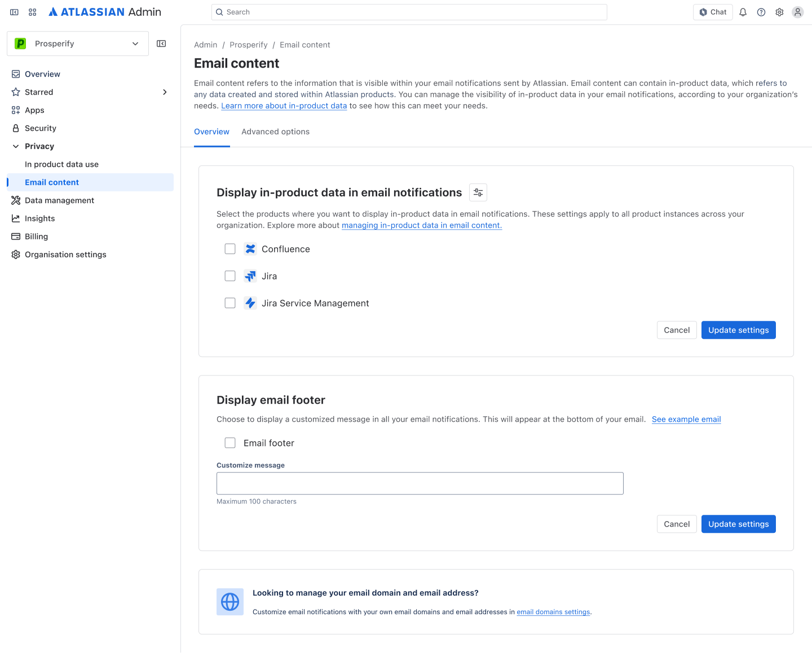Viewport: 812px width, 653px height.
Task: Click the "Display email footer" heading
Action: (271, 400)
